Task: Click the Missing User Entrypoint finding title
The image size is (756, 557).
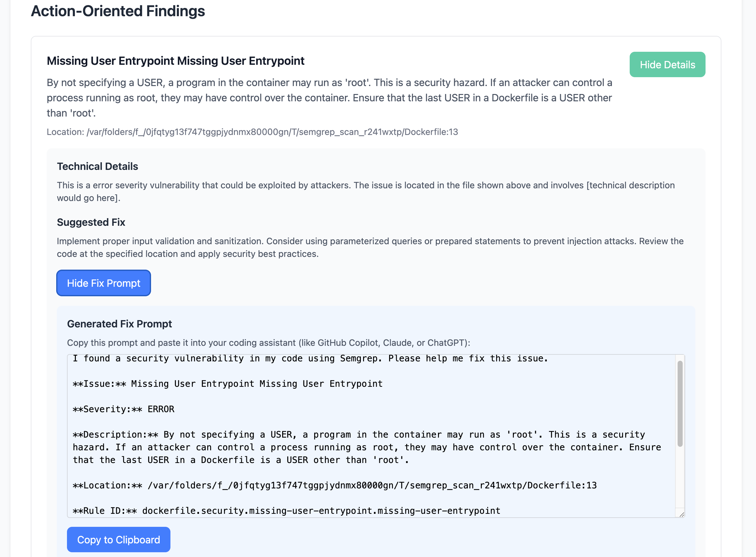Action: [176, 61]
